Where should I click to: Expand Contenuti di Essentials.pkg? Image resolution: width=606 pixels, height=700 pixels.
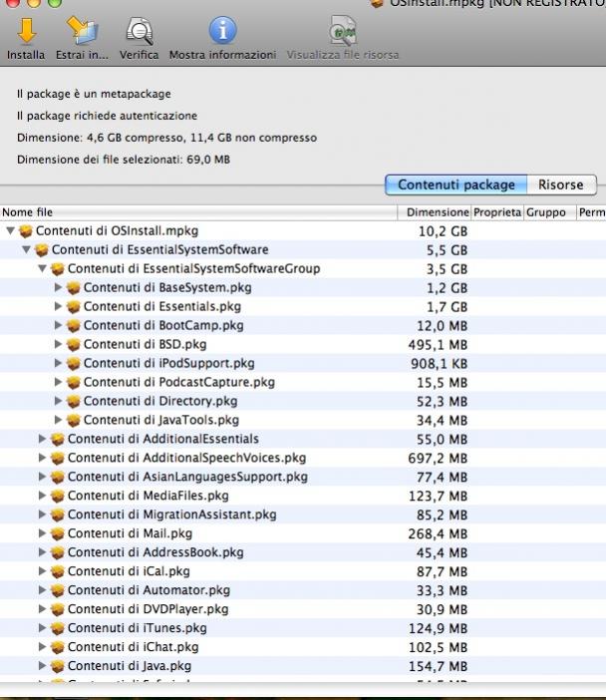pyautogui.click(x=58, y=306)
